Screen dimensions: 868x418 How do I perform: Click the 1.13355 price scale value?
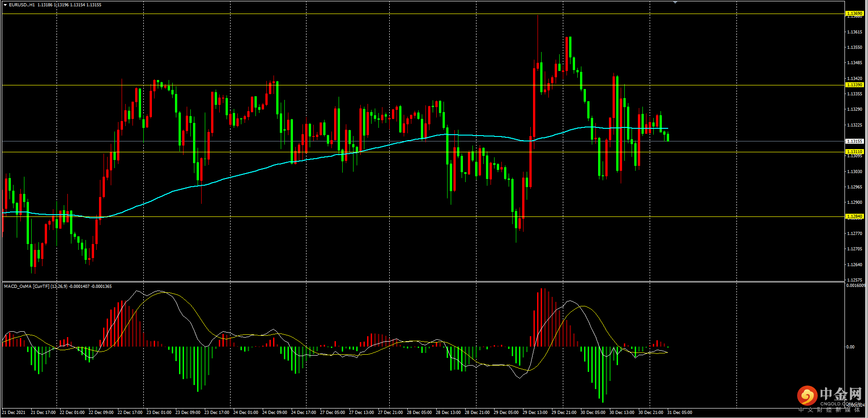coord(854,94)
